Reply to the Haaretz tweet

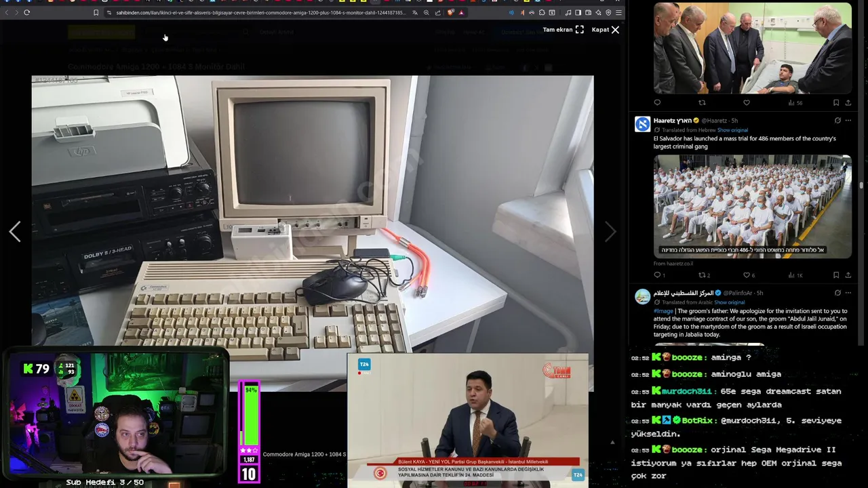[x=659, y=275]
